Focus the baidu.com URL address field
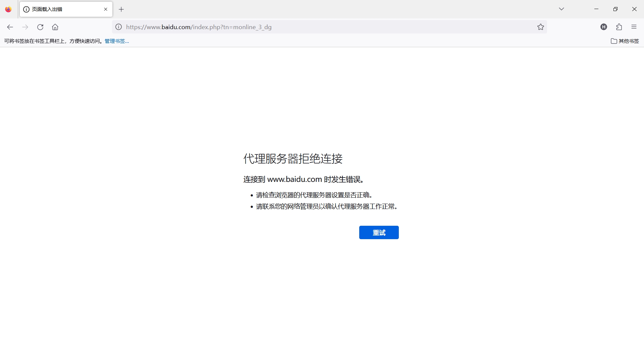This screenshot has height=345, width=644. pos(329,27)
